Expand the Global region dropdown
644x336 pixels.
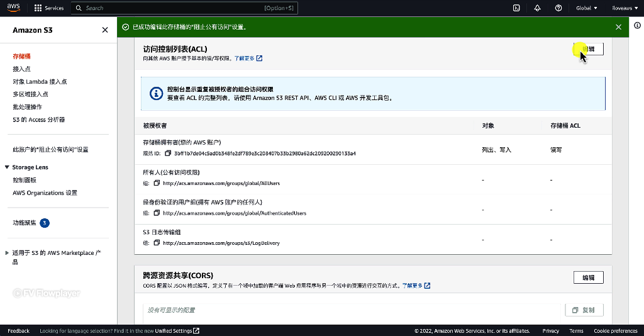(587, 8)
